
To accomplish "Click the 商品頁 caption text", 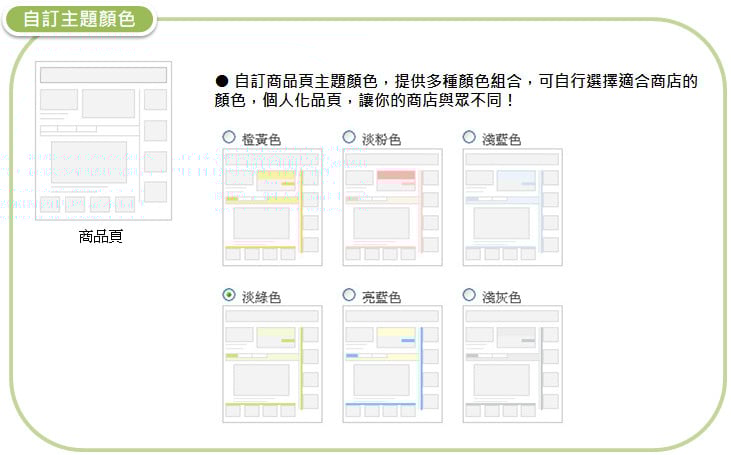I will [x=101, y=238].
